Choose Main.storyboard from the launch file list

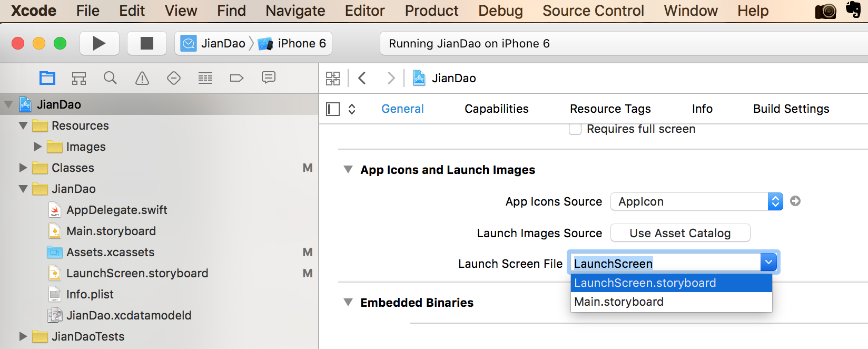619,302
